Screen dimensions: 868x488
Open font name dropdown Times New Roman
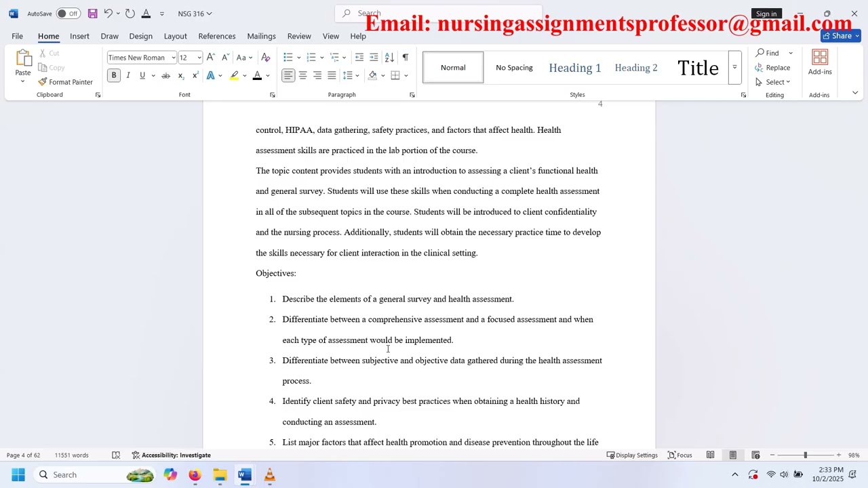tap(174, 58)
